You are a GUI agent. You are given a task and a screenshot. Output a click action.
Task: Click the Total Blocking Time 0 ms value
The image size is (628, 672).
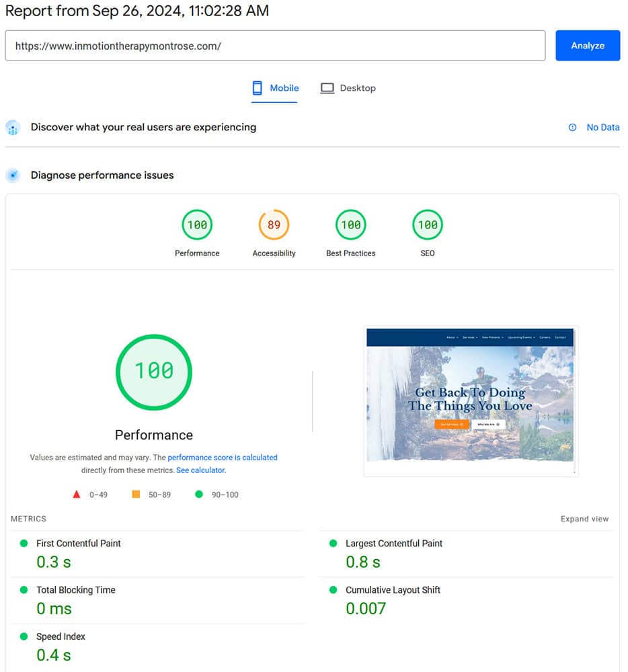(x=54, y=609)
